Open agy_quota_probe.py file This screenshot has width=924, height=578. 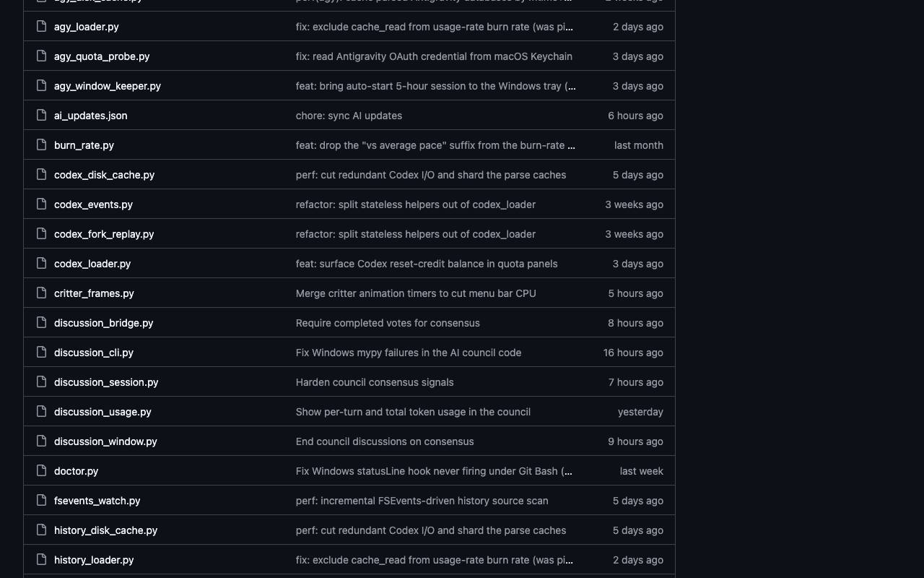(x=102, y=56)
